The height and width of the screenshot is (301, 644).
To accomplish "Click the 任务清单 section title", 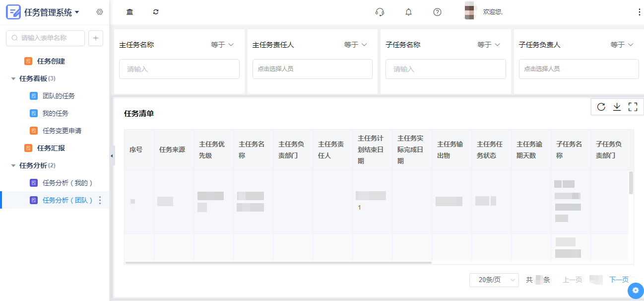I will pos(139,114).
